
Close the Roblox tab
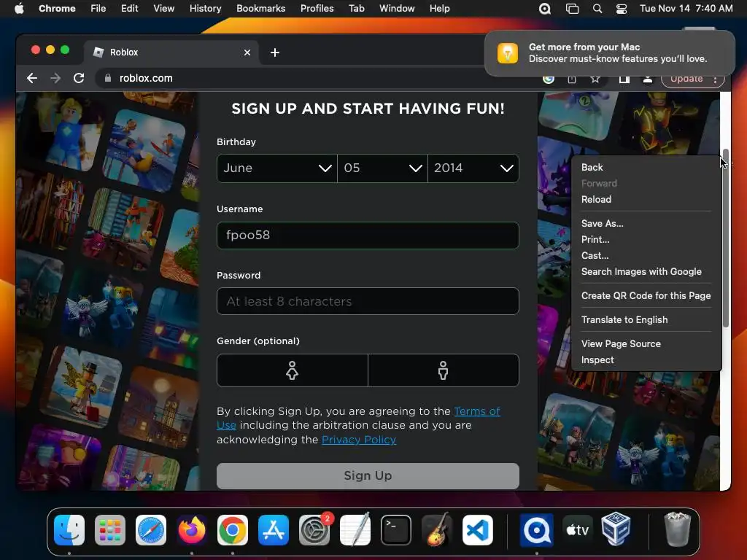pos(247,52)
